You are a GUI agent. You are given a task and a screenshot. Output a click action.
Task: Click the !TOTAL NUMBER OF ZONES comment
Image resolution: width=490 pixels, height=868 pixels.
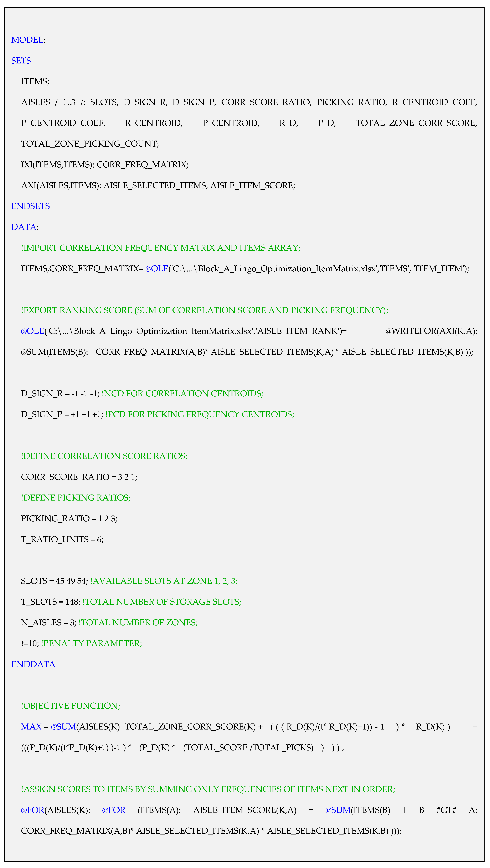tap(138, 623)
